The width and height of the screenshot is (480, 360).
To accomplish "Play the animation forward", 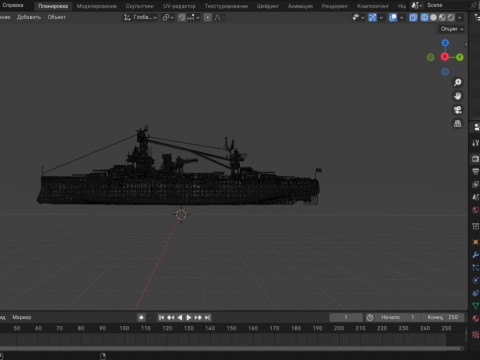I will coord(189,317).
